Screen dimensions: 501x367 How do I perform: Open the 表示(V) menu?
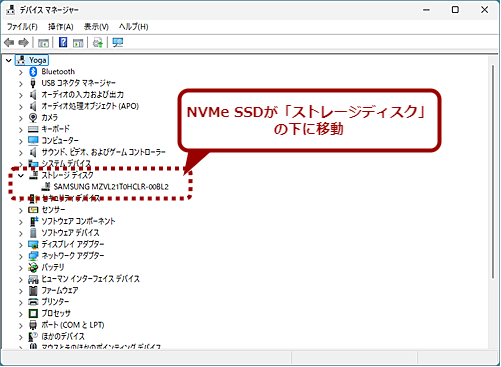[96, 27]
